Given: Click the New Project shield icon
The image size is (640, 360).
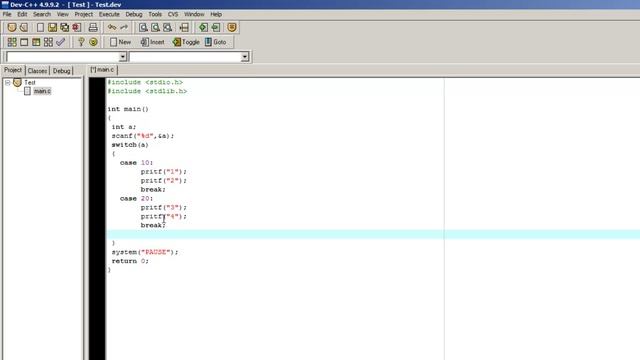Looking at the screenshot, I should click(12, 27).
